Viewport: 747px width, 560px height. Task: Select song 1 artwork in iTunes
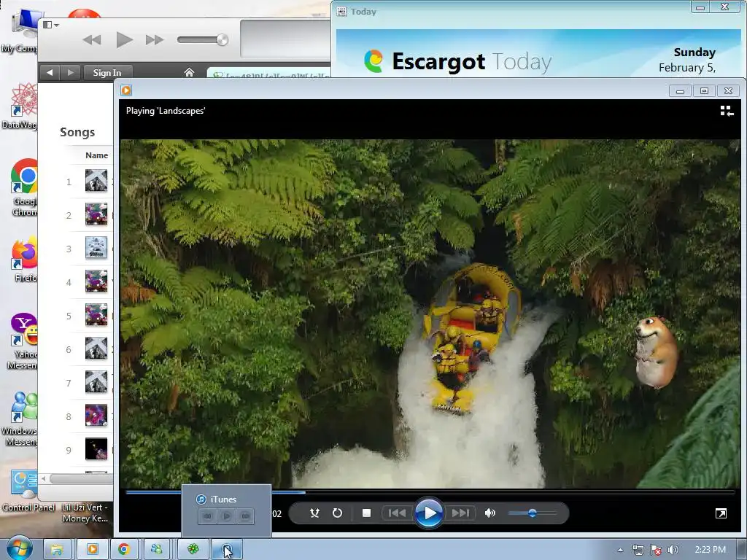pos(96,181)
